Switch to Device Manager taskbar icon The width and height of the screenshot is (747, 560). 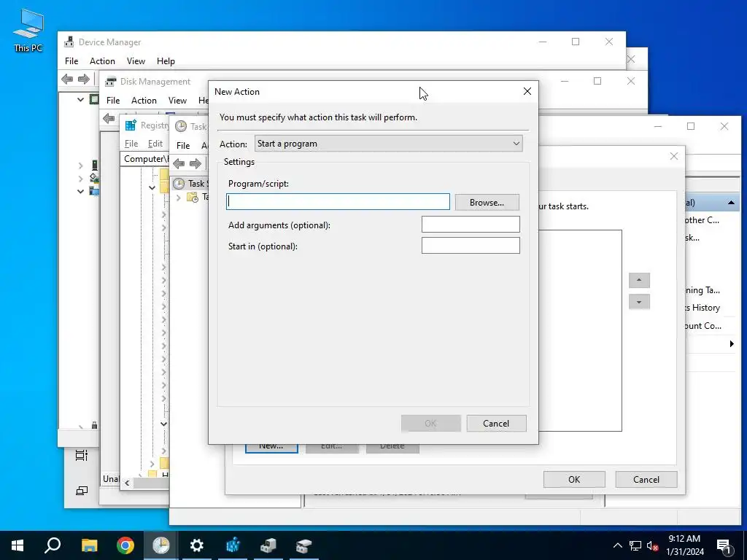pyautogui.click(x=268, y=545)
